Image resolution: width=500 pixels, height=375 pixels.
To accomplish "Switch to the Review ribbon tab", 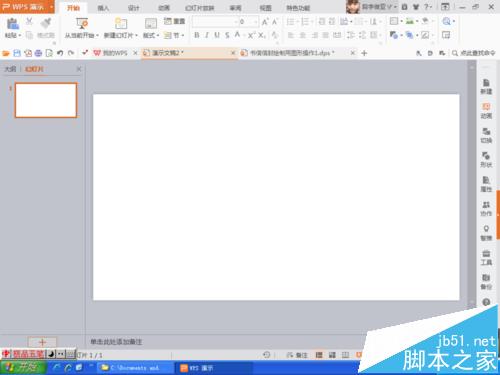I will coord(235,8).
